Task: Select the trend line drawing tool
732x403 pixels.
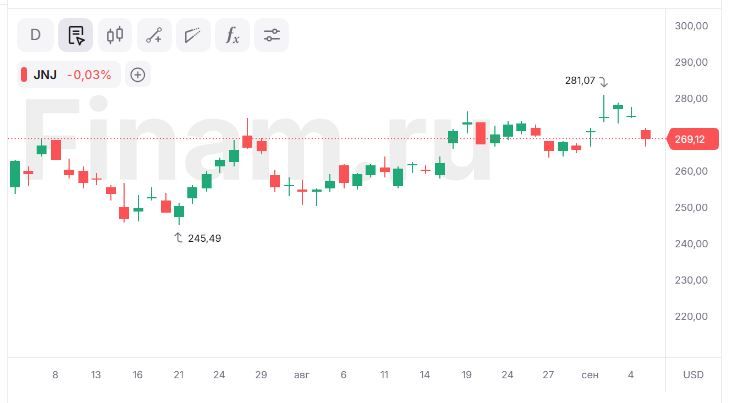Action: pyautogui.click(x=154, y=35)
